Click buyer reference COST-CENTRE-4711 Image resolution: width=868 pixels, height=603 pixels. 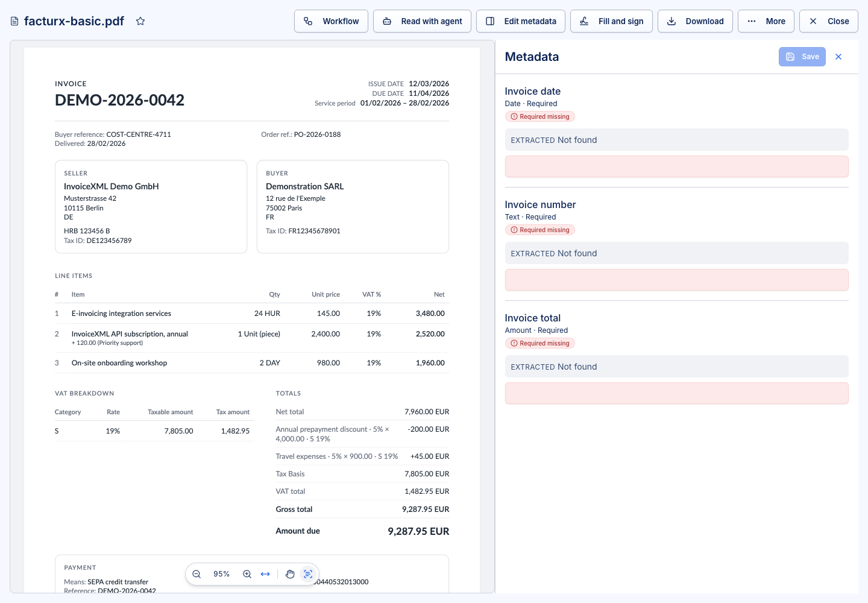(139, 134)
